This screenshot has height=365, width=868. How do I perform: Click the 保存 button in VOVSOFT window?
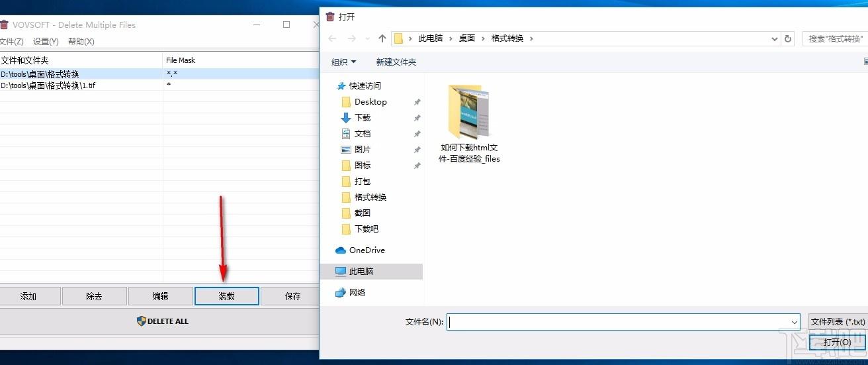pos(291,296)
